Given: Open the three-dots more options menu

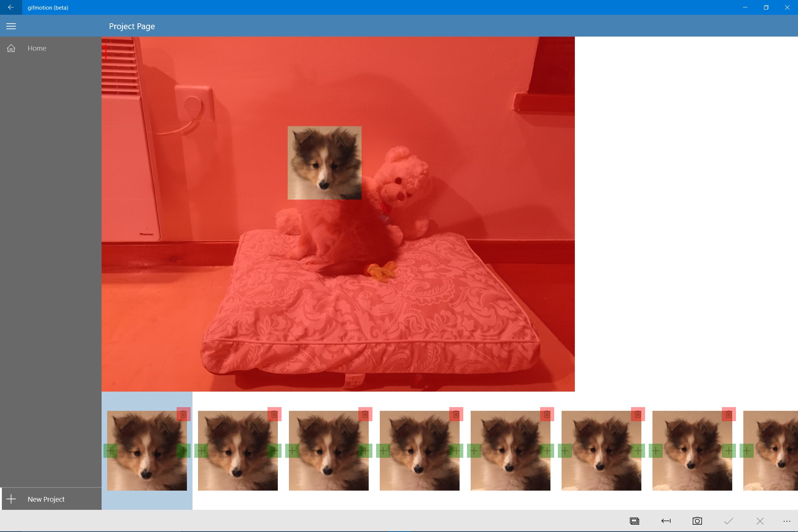Looking at the screenshot, I should coord(787,521).
